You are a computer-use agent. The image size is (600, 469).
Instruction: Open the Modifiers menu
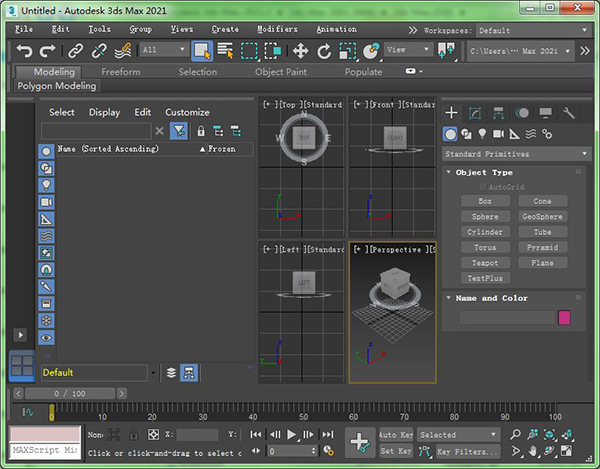point(277,29)
